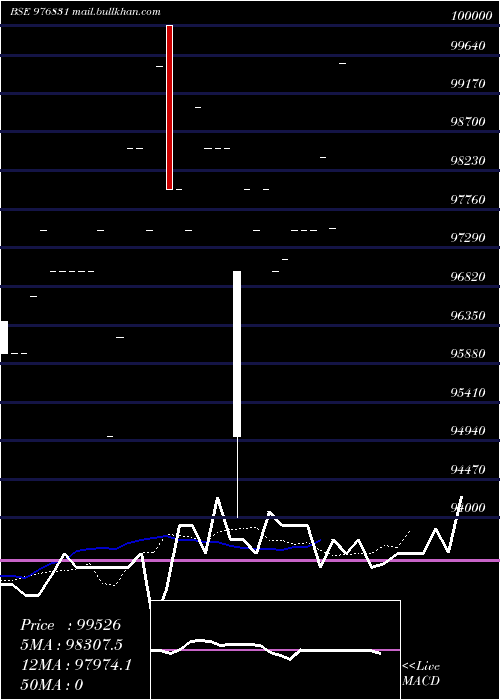Click the 96350 price axis label
Viewport: 500px width, 700px height.
tap(468, 316)
